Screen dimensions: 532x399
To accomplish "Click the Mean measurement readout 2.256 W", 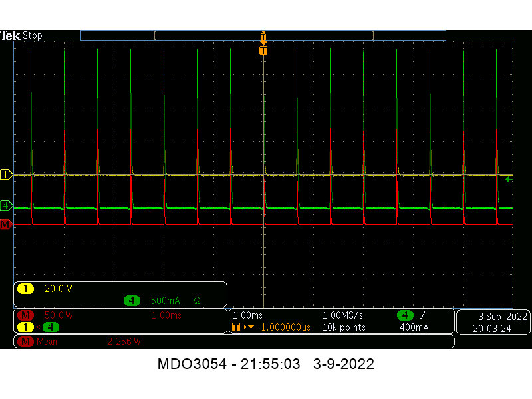I will coord(124,342).
